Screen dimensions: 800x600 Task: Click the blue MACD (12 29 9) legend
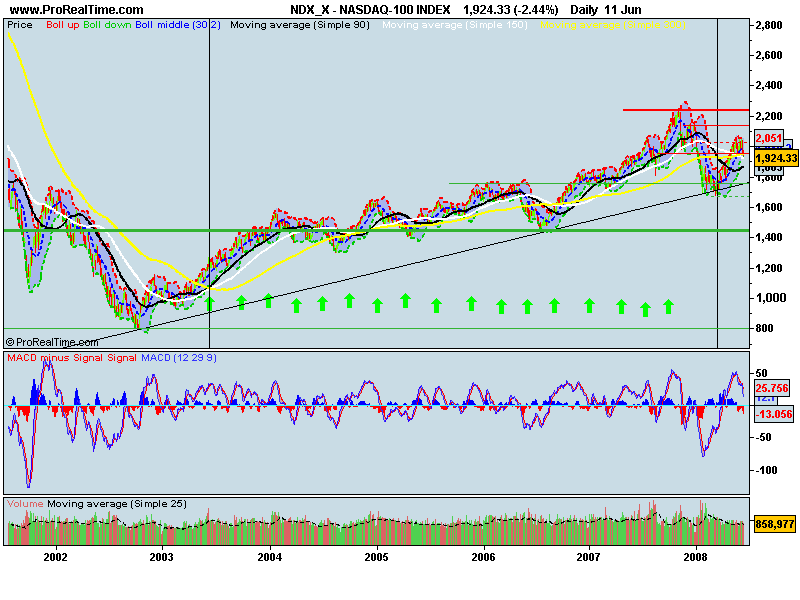point(179,358)
